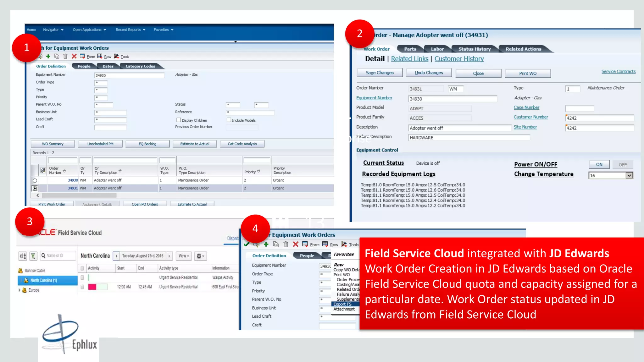This screenshot has width=644, height=362.
Task: Click pink activity progress bar in 12:00 AM row
Action: pyautogui.click(x=92, y=287)
